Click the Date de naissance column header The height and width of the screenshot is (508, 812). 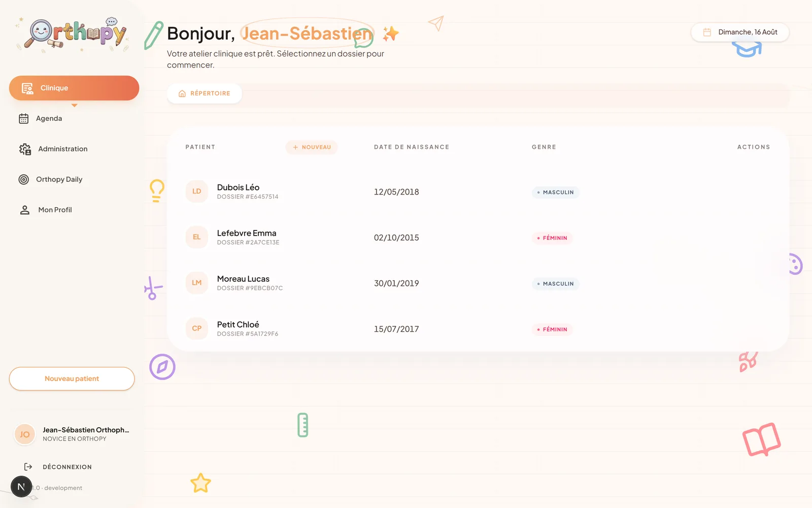[x=412, y=147]
